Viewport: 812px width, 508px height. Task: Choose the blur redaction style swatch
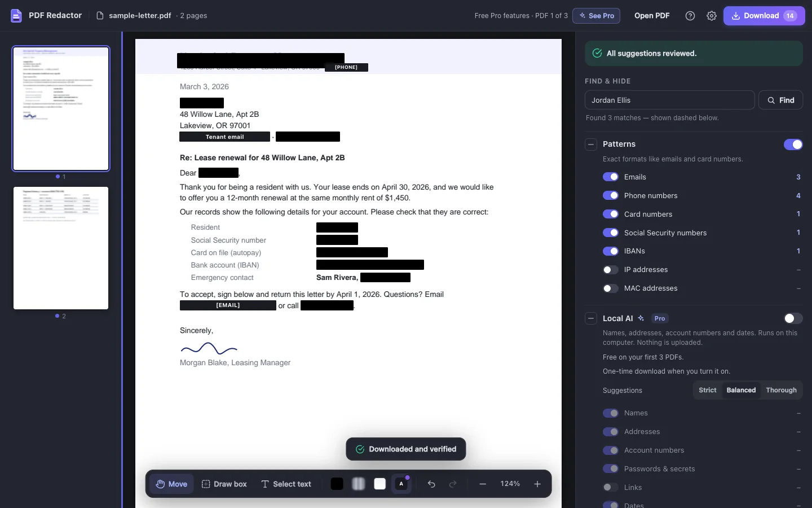click(359, 484)
